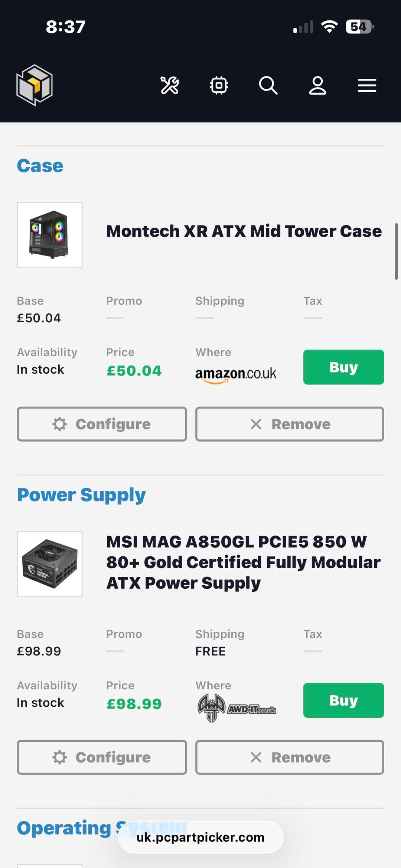Tap the PCPartPicker cube logo
The height and width of the screenshot is (868, 401).
point(35,85)
